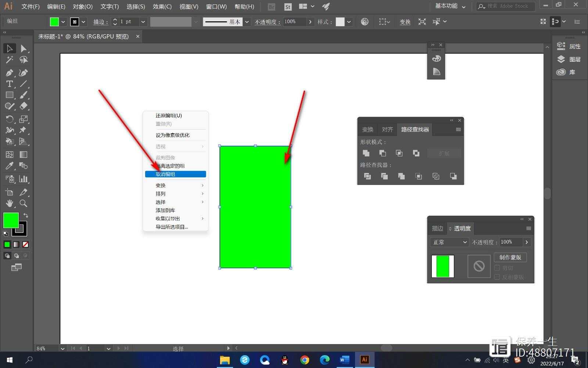Expand the 变换 submenu in context menu
The height and width of the screenshot is (368, 588).
(x=175, y=185)
